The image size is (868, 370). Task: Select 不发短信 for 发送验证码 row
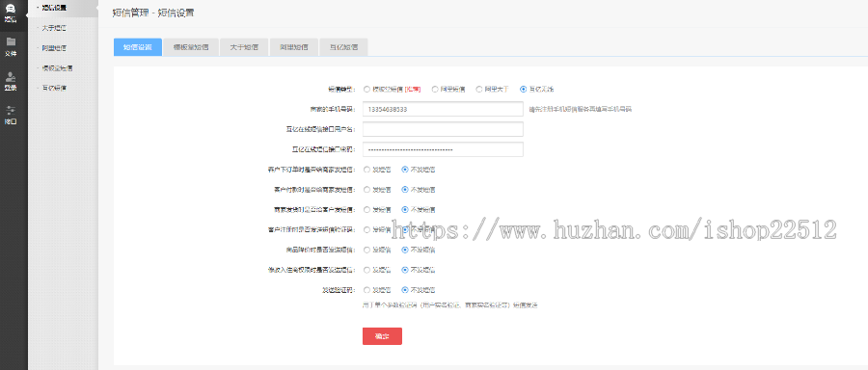coord(405,289)
